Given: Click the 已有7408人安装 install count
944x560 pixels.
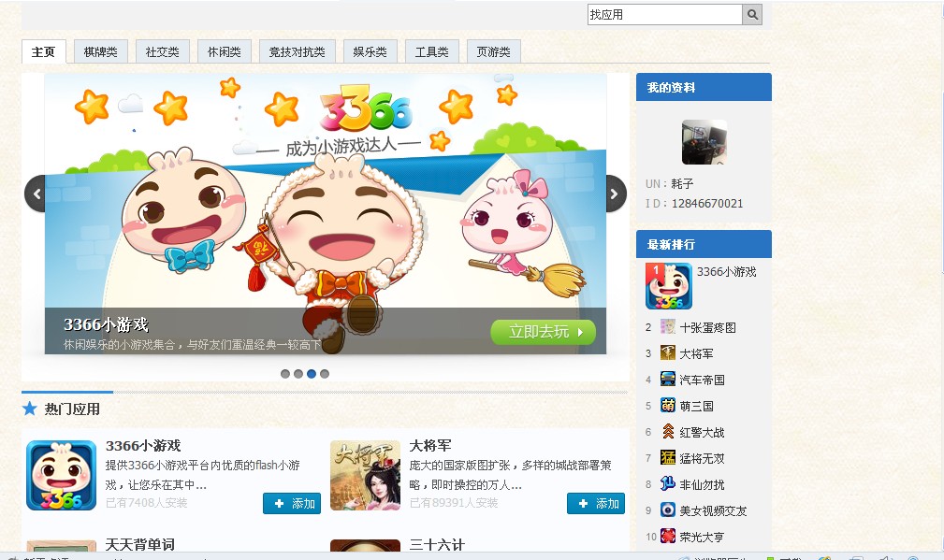Looking at the screenshot, I should 146,503.
